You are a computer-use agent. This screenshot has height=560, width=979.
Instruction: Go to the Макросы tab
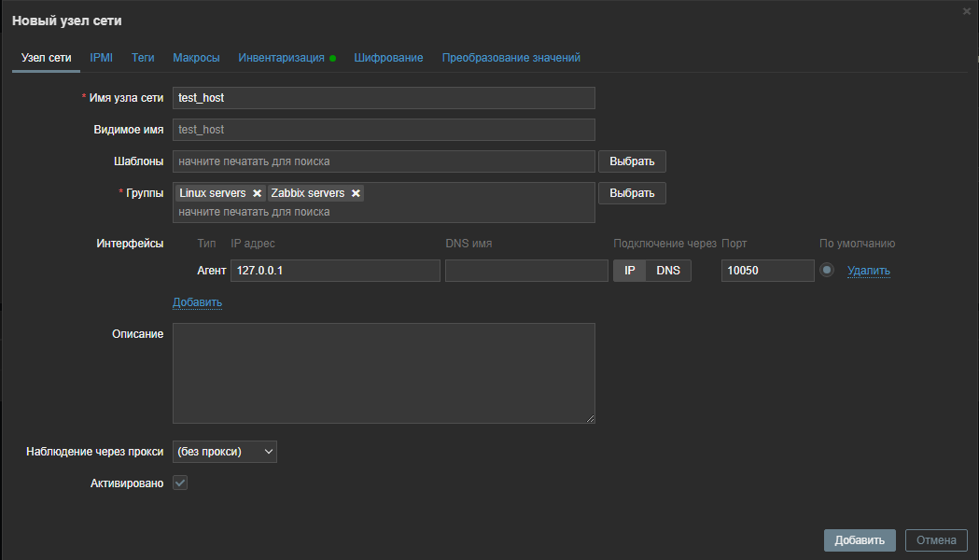pos(196,58)
